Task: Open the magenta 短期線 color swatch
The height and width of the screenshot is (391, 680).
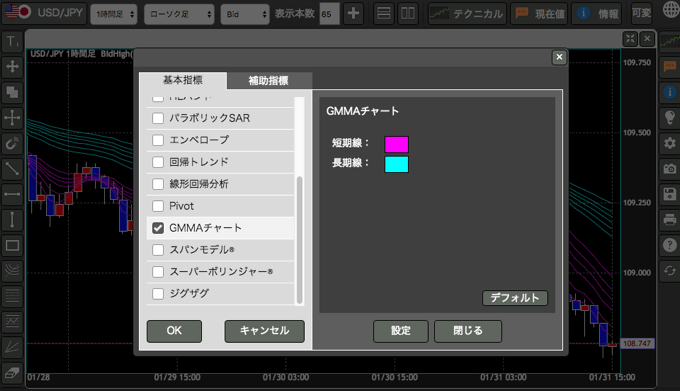Action: 396,144
